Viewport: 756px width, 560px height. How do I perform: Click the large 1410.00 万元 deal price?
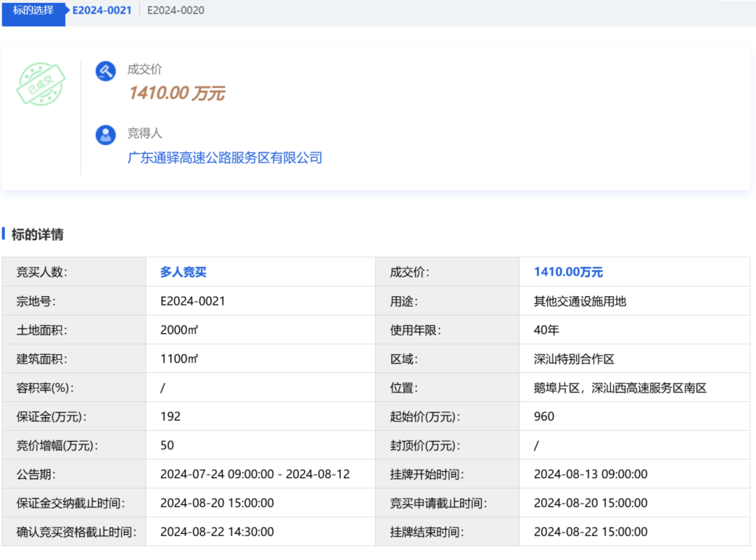pos(176,93)
